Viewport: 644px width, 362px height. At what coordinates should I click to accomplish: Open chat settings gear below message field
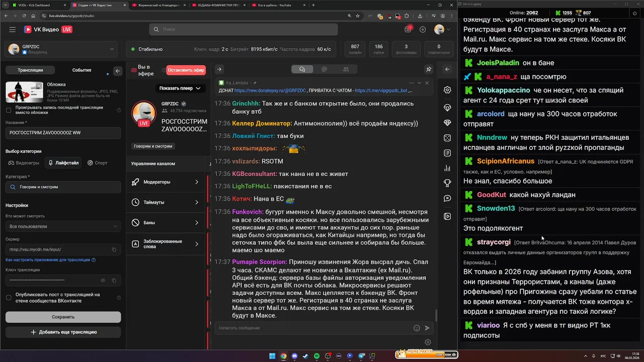click(428, 342)
